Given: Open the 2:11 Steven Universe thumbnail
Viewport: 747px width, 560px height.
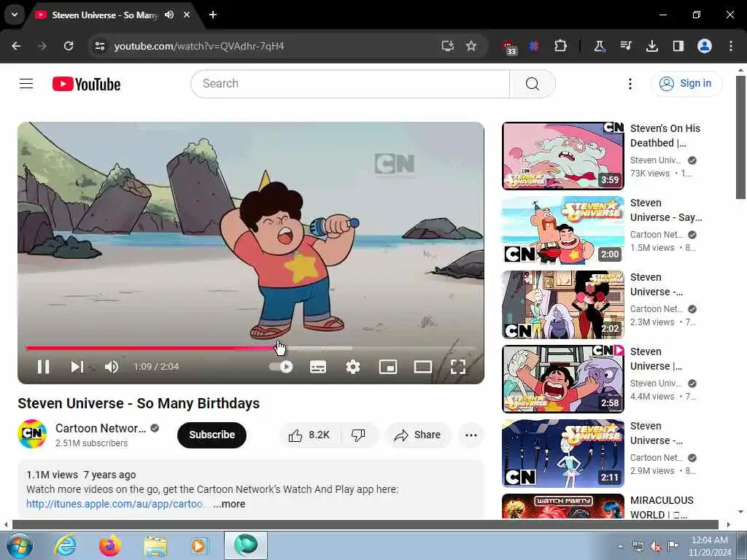Looking at the screenshot, I should (562, 454).
